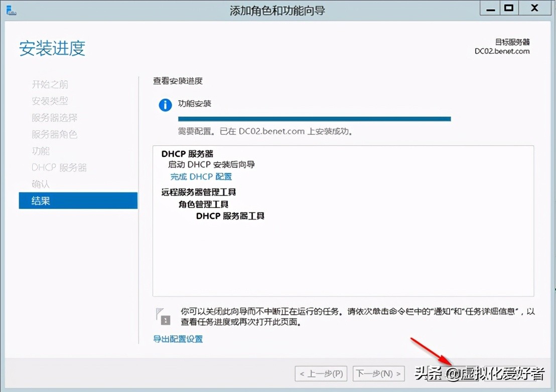Click the 查看安装进度 label

[x=178, y=81]
